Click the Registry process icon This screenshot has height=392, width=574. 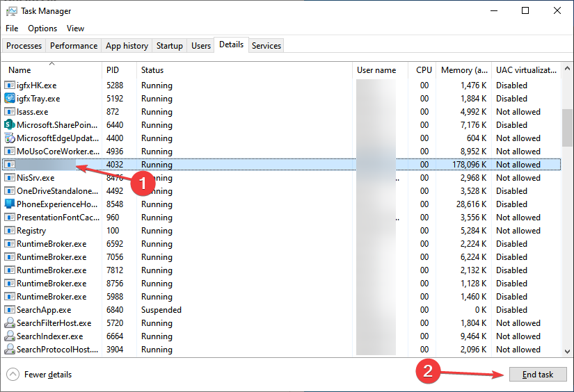click(10, 231)
